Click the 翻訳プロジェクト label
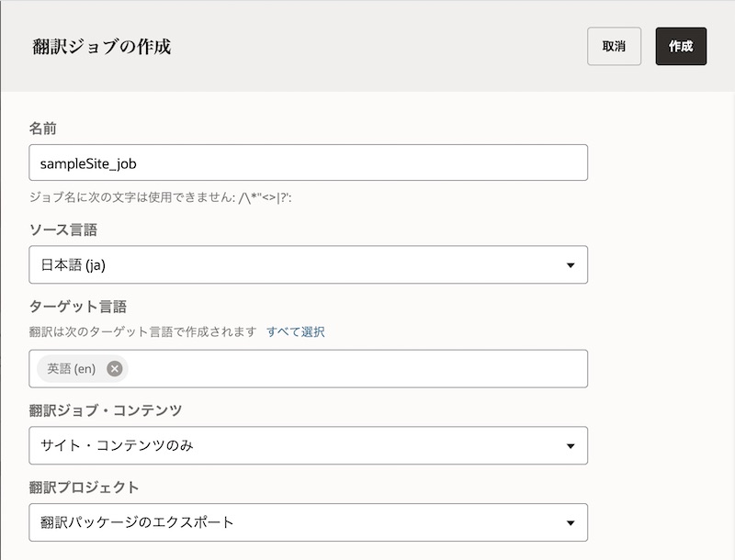735x560 pixels. (85, 487)
